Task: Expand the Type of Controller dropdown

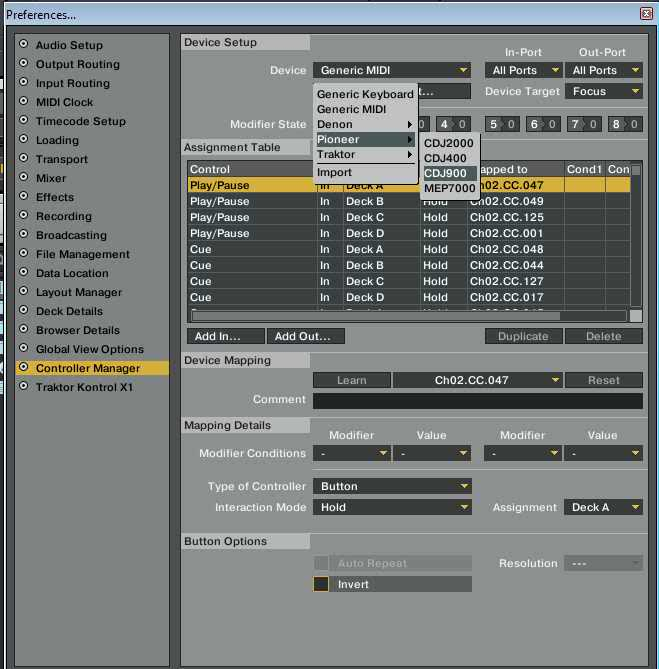Action: click(x=391, y=486)
